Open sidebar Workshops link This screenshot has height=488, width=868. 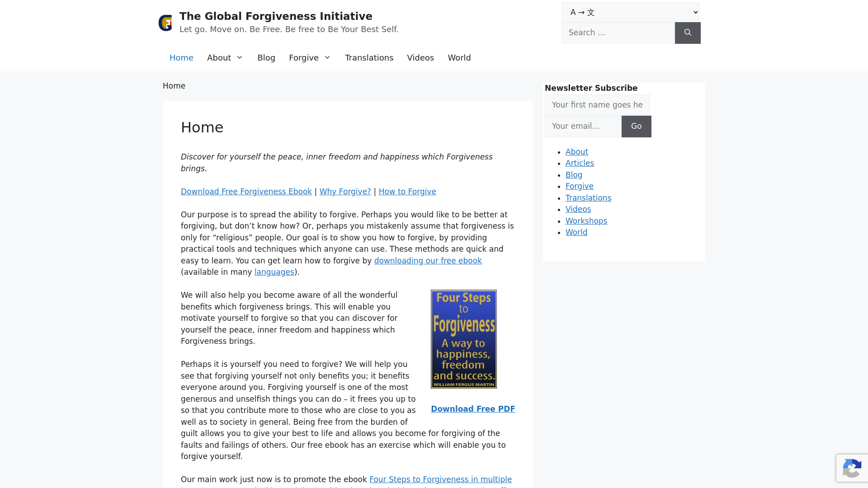coord(586,221)
